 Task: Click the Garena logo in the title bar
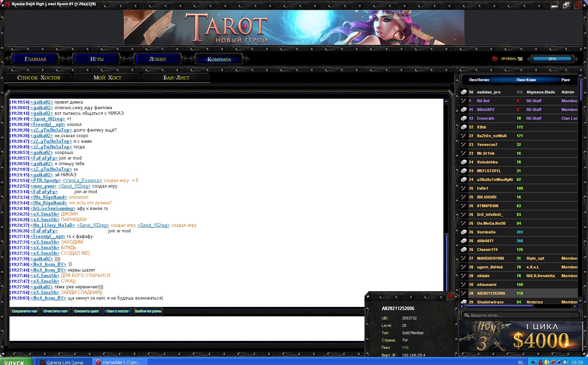click(x=7, y=4)
